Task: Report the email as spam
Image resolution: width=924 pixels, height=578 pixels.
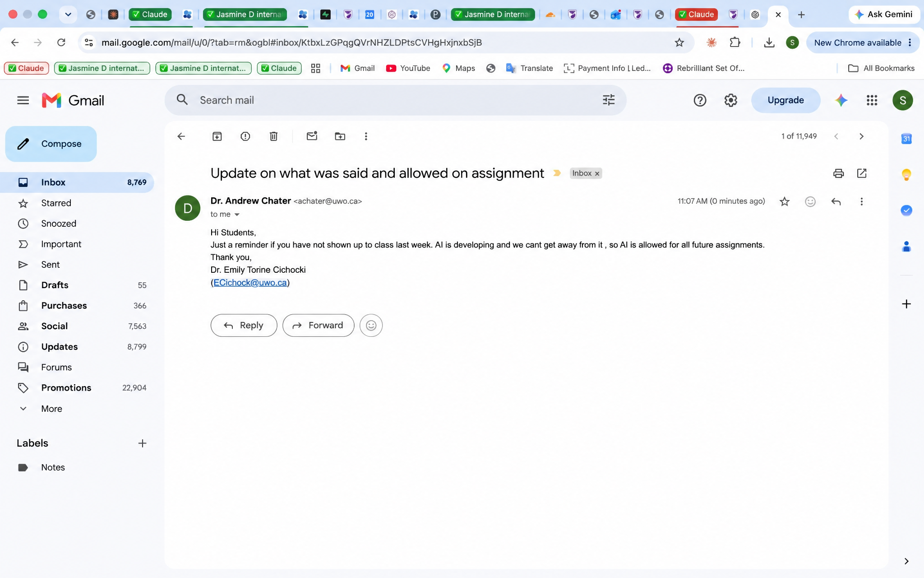Action: [x=245, y=136]
